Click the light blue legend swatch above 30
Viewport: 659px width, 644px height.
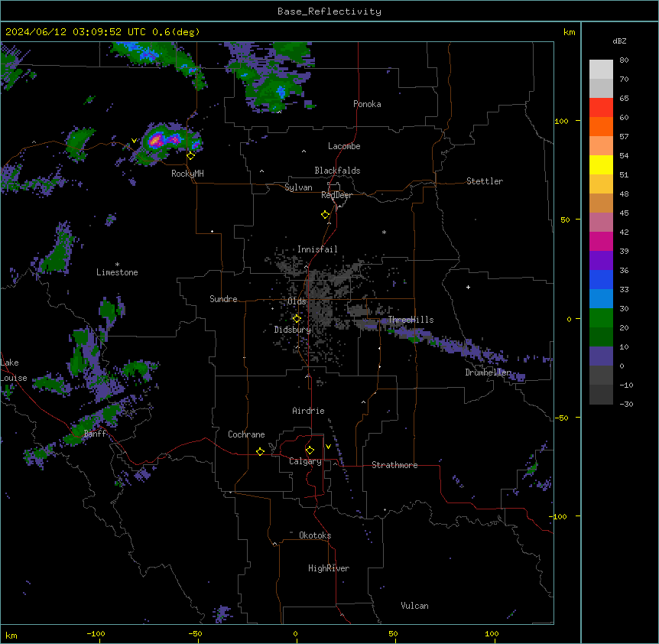click(x=601, y=298)
